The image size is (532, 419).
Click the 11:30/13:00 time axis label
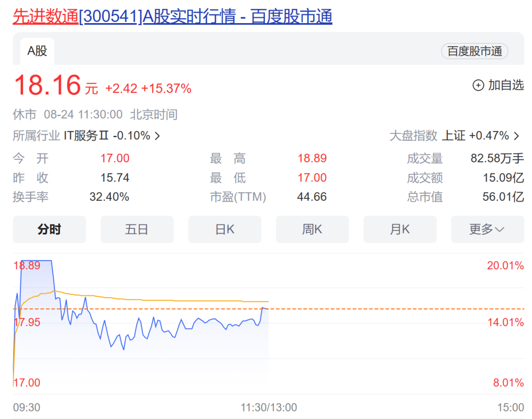[x=269, y=407]
